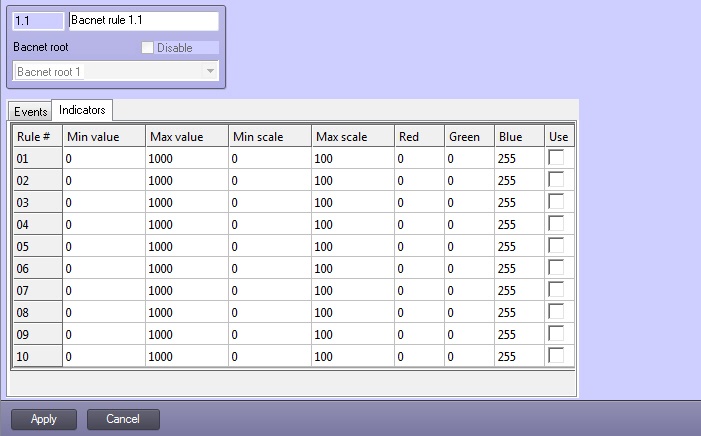The image size is (701, 436).
Task: Enable the Disable checkbox
Action: pos(148,48)
